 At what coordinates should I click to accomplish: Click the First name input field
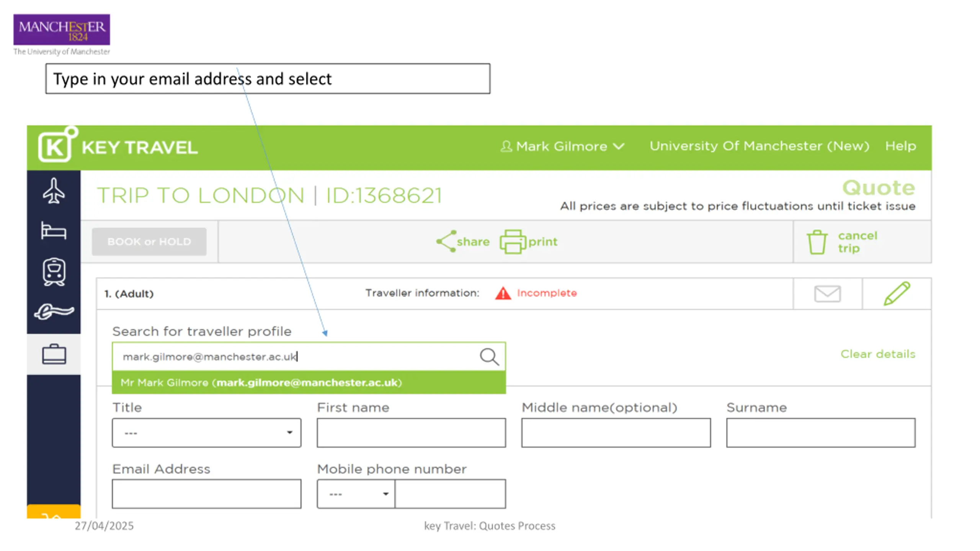point(411,432)
